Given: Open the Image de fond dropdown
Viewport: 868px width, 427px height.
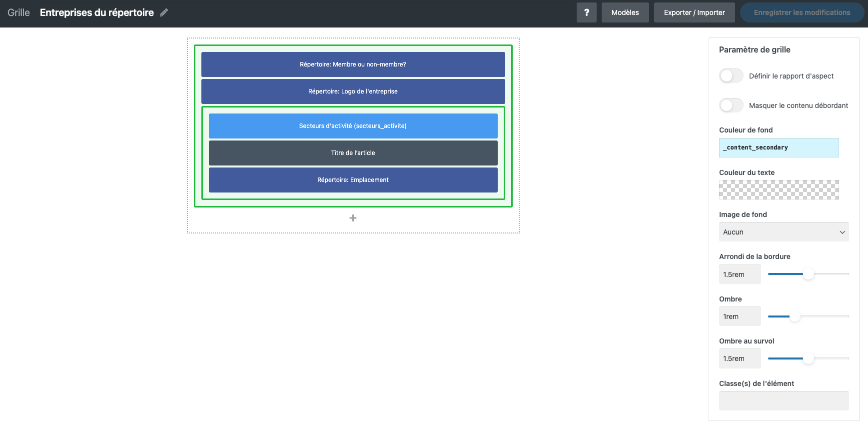Looking at the screenshot, I should click(x=783, y=232).
